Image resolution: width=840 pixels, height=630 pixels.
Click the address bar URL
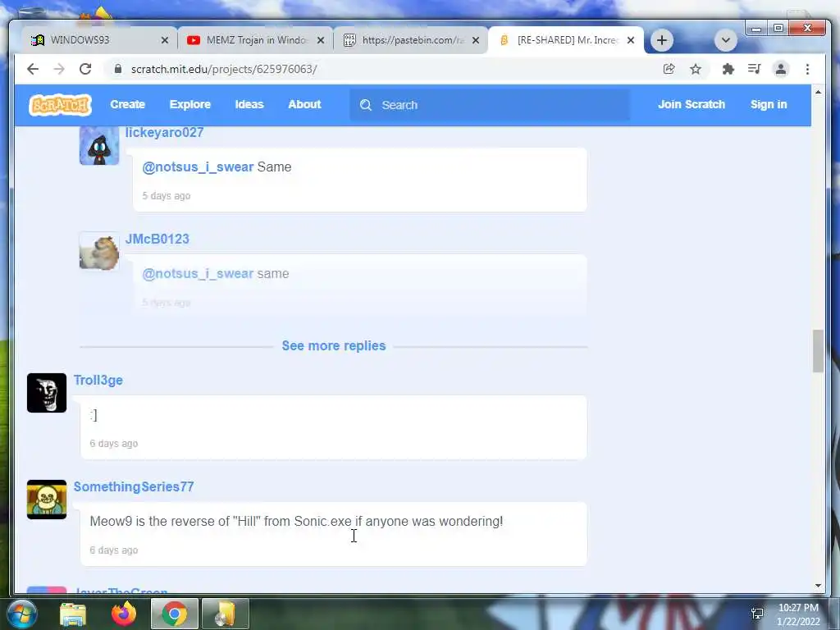tap(224, 69)
